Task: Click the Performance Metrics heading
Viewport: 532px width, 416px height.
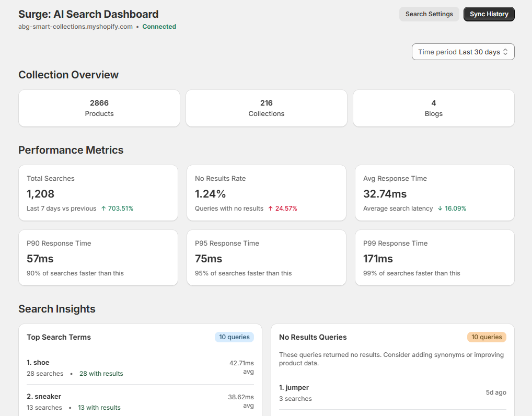Action: (71, 150)
